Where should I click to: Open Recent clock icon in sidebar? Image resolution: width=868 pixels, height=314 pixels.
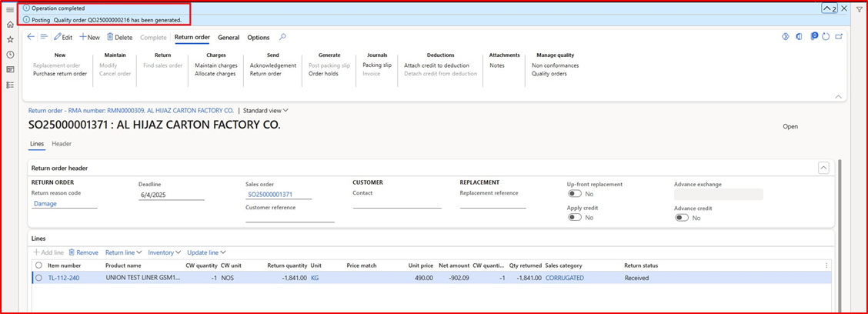click(x=10, y=55)
